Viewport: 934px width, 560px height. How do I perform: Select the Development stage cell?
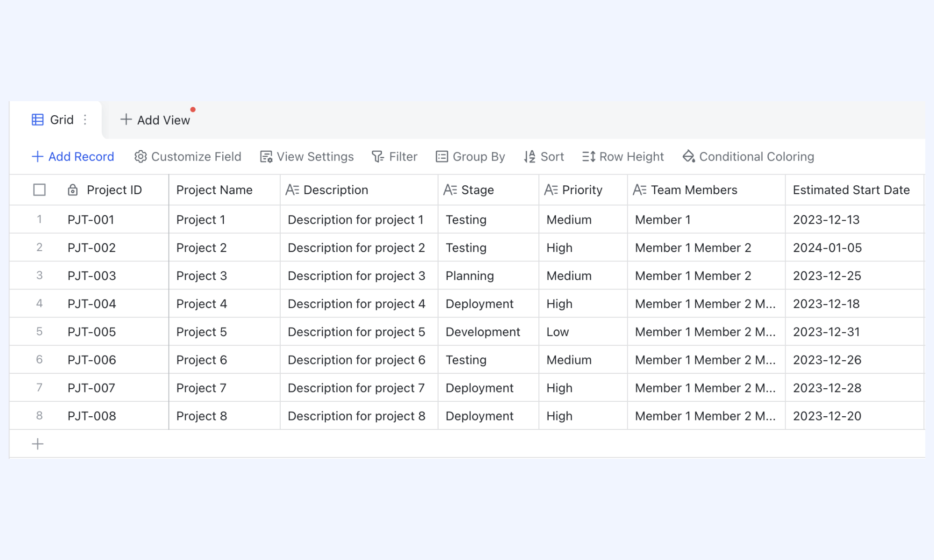[488, 332]
